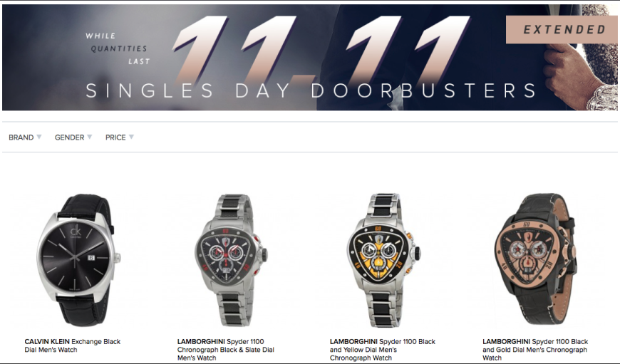
Task: Click the arrow icon next to BRAND
Action: (39, 137)
